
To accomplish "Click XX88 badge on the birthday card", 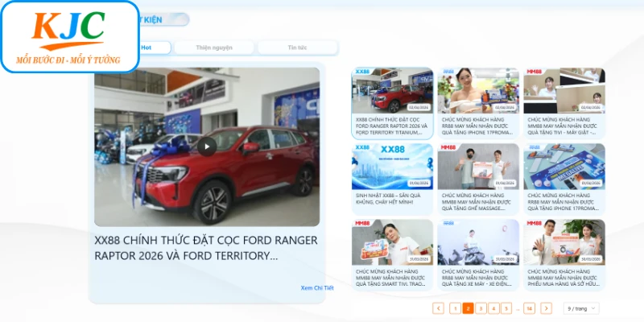I will coord(363,147).
